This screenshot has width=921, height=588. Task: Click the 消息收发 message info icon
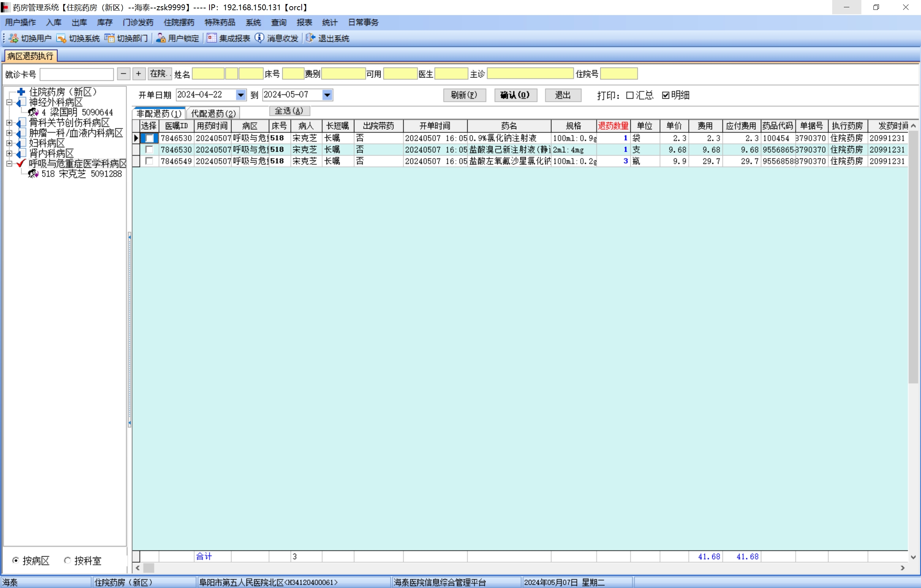259,38
